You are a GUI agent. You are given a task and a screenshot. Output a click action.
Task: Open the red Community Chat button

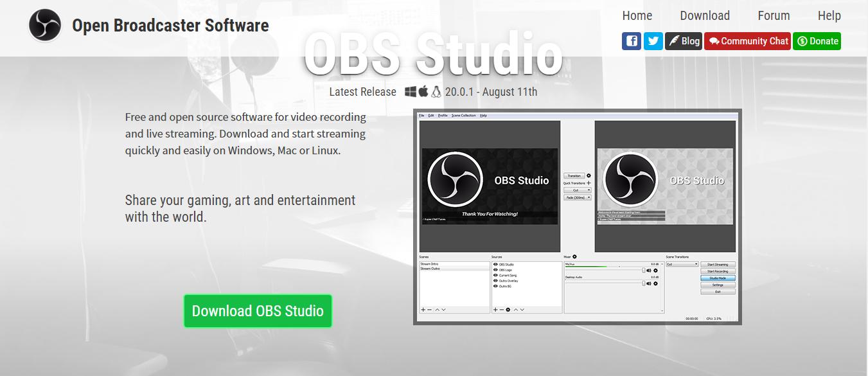[x=747, y=41]
